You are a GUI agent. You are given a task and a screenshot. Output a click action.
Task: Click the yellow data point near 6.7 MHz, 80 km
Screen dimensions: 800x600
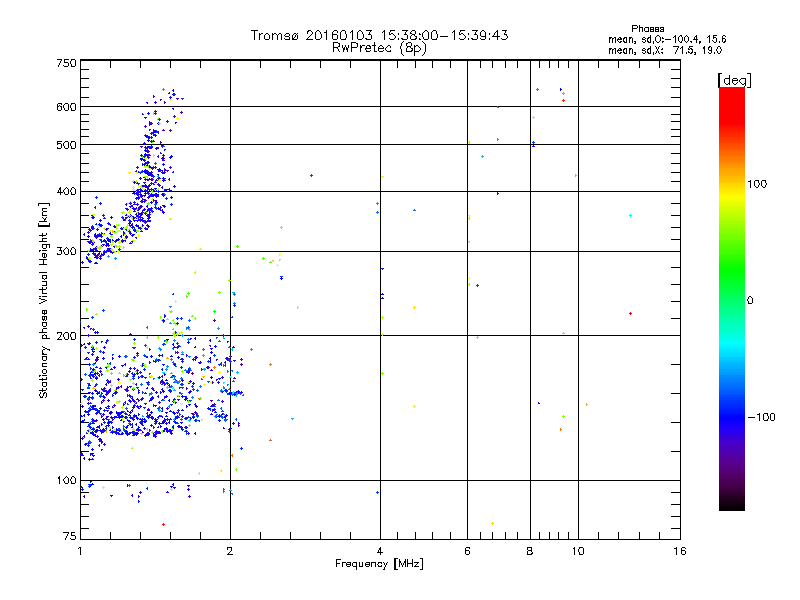[492, 523]
